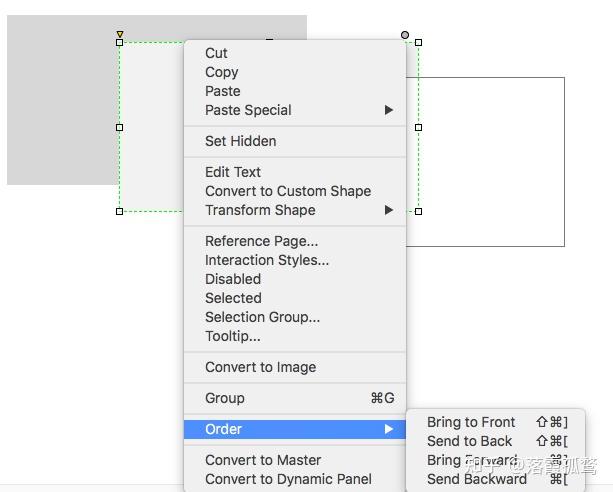This screenshot has width=613, height=492.
Task: Choose Paste in the context menu
Action: click(x=222, y=91)
